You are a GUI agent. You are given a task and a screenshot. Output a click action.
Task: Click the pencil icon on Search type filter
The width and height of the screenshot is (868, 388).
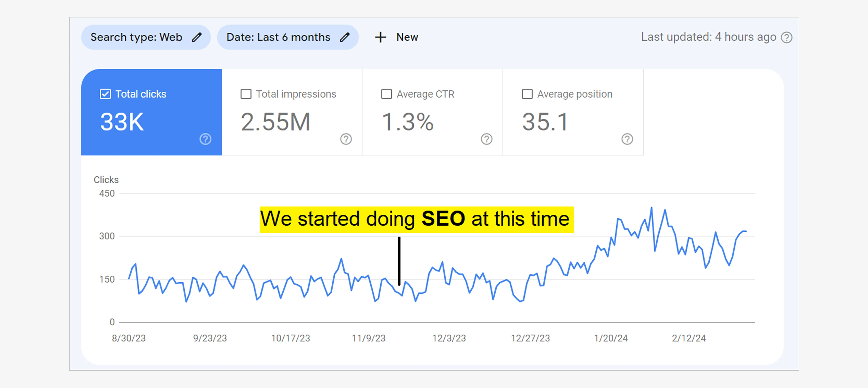click(x=197, y=37)
